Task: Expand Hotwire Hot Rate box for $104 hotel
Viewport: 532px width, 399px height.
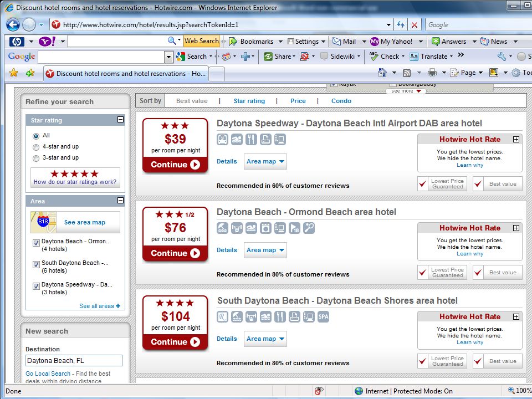Action: [516, 317]
